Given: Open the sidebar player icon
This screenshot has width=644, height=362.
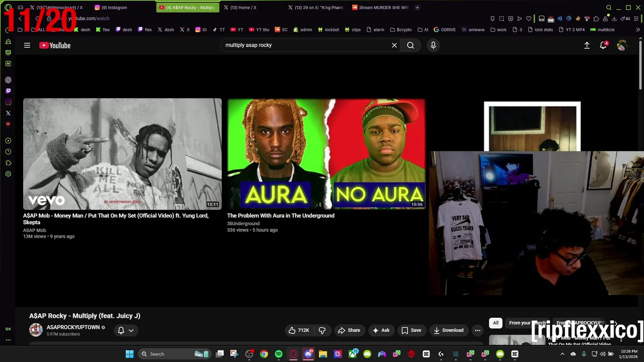Looking at the screenshot, I should pos(8,141).
